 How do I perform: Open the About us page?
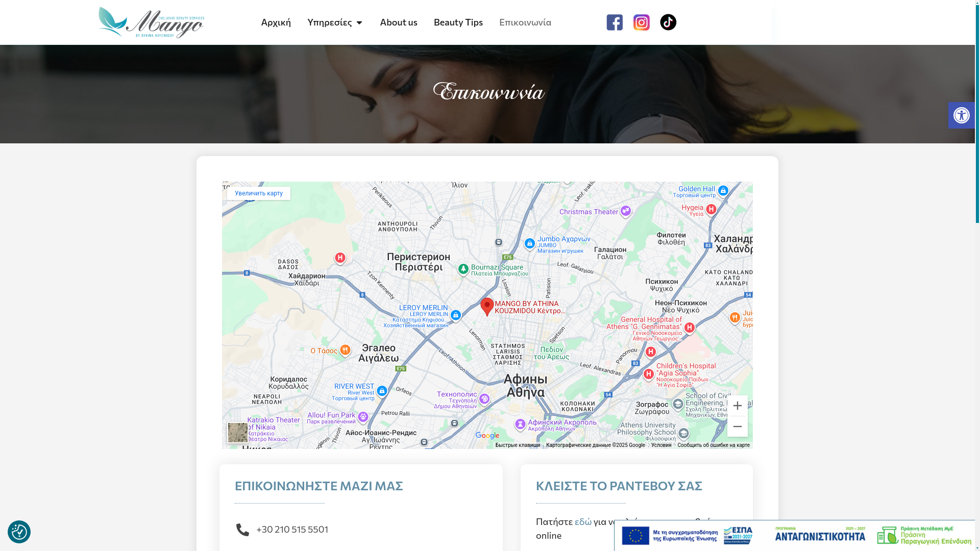tap(399, 22)
